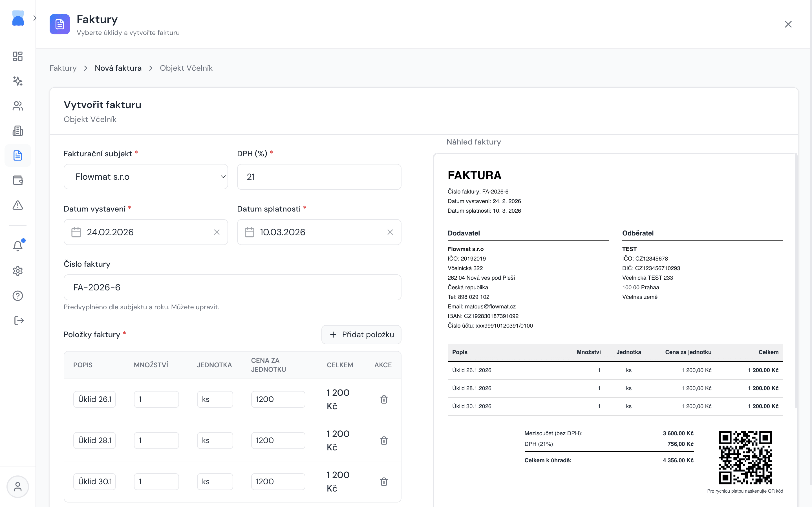This screenshot has height=507, width=812.
Task: Click the sparkles icon in sidebar
Action: pos(17,81)
